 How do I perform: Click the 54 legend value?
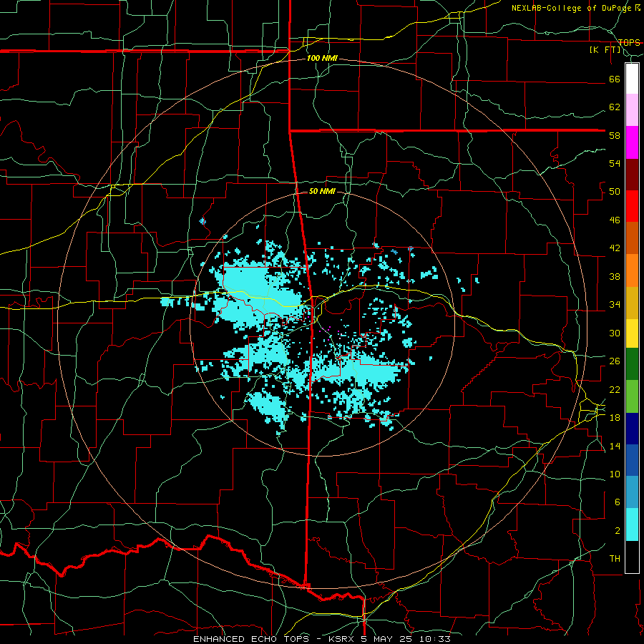coord(615,163)
